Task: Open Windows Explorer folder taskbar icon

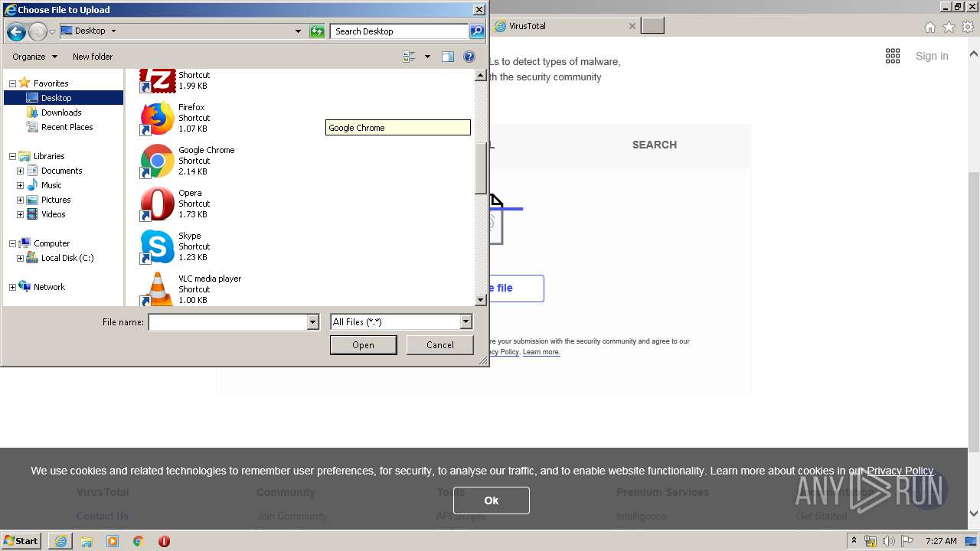Action: (x=87, y=541)
